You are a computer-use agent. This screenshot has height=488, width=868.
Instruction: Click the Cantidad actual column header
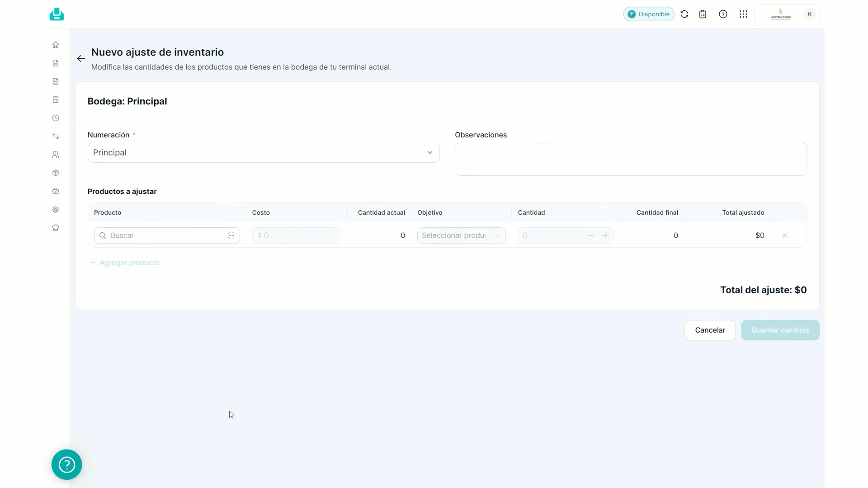(382, 212)
